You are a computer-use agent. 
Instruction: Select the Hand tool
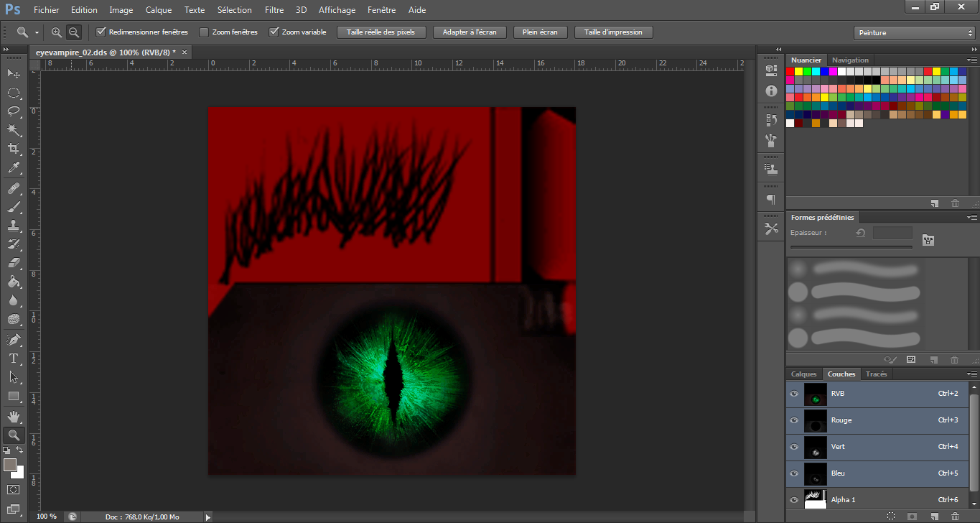(x=13, y=415)
